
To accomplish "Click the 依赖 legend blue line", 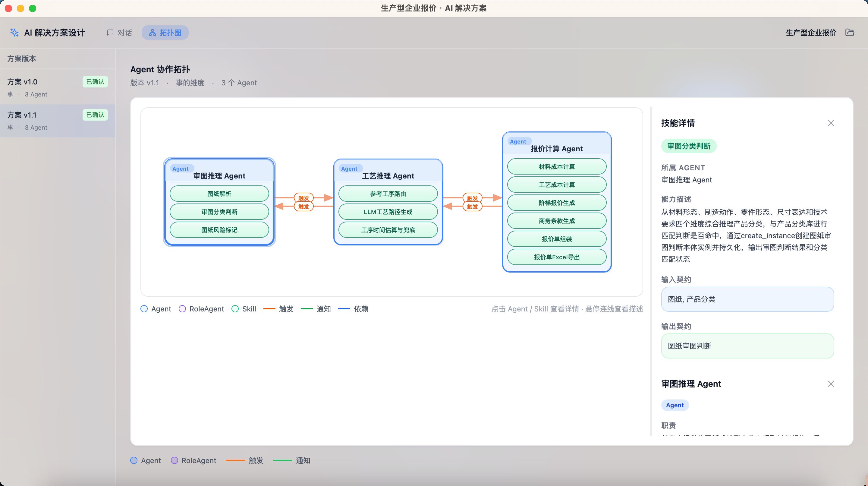I will [344, 309].
